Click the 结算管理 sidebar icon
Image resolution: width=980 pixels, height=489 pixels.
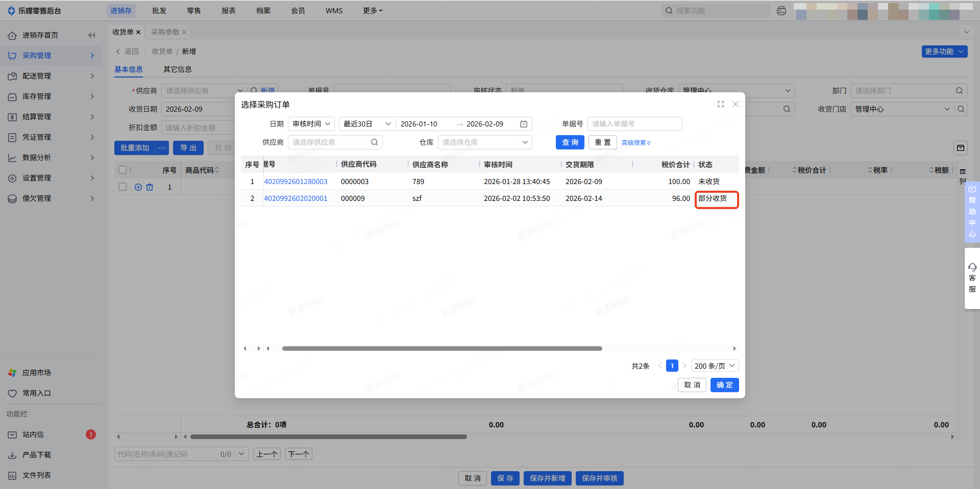[x=12, y=117]
